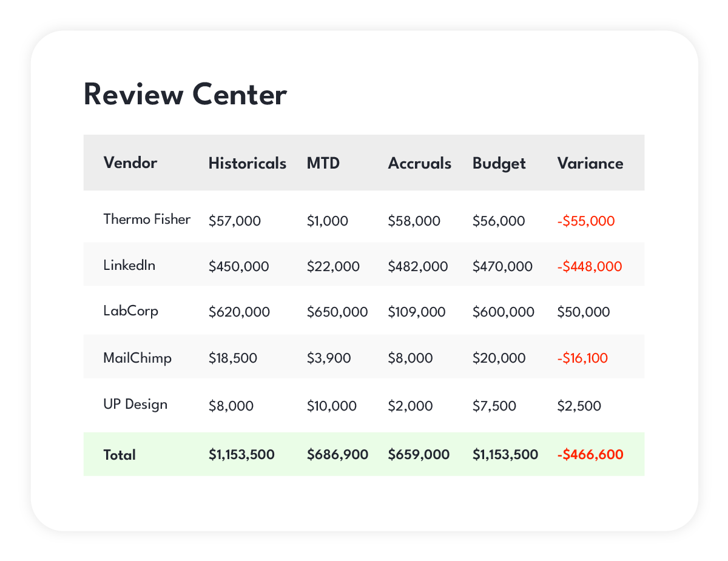Click the Variance column header
Viewport: 728px width, 561px height.
point(590,163)
